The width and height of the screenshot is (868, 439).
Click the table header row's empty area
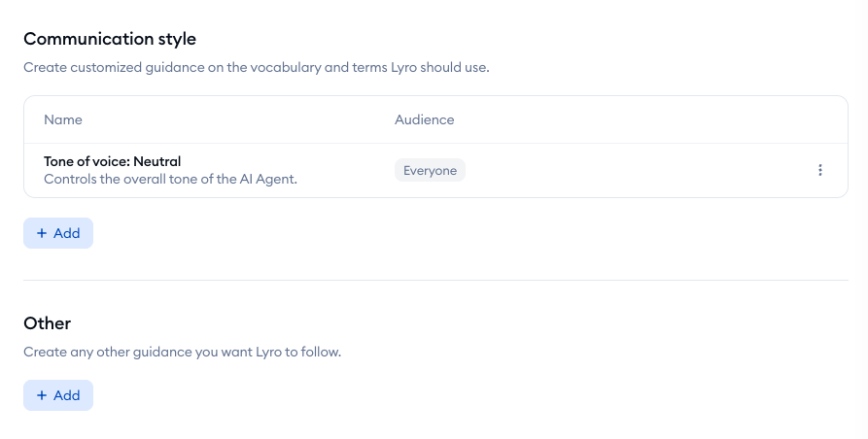coord(647,120)
